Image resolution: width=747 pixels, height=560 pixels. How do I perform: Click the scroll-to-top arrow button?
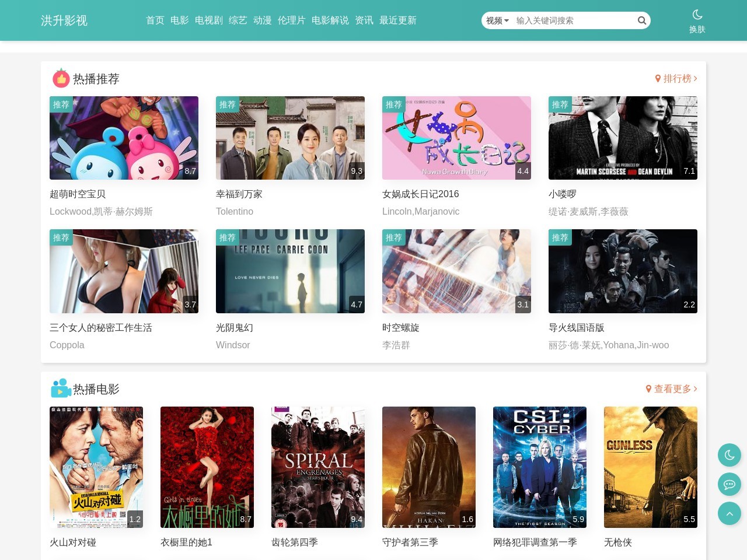tap(729, 513)
